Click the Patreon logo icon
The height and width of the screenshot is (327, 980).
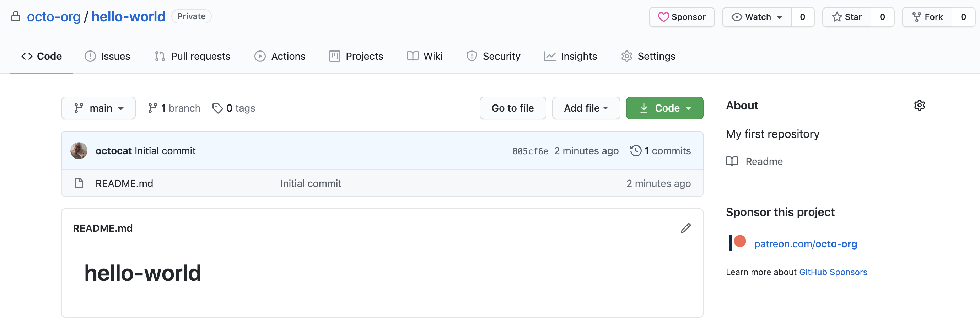click(737, 243)
